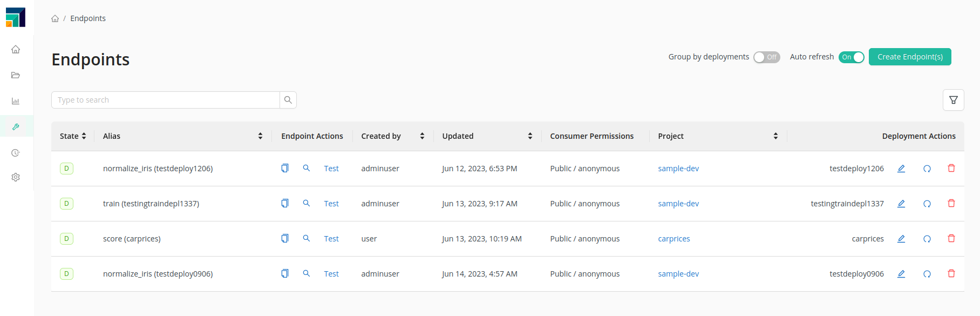Edit the testdeploy1206 deployment
Screen dimensions: 980x316
click(901, 169)
